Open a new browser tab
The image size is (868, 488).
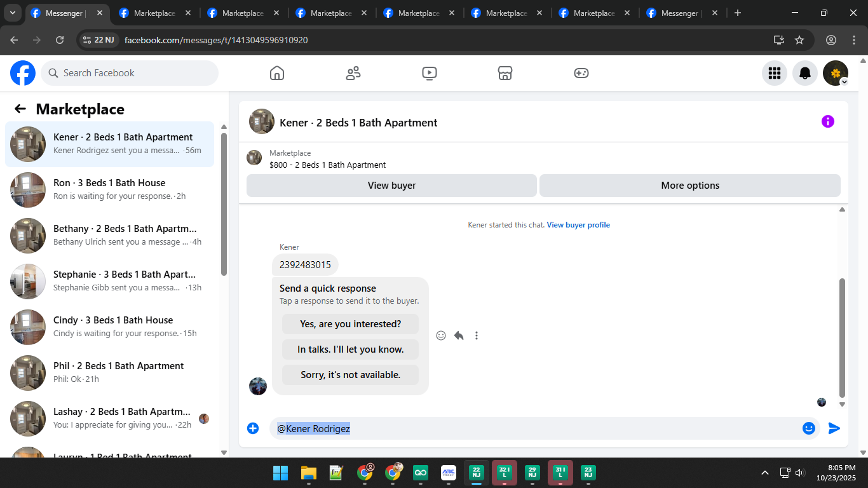coord(738,13)
